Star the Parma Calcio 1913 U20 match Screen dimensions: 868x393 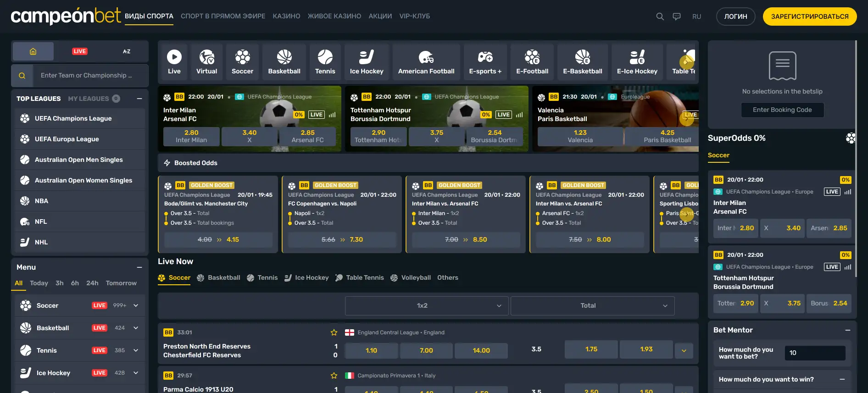pyautogui.click(x=334, y=376)
